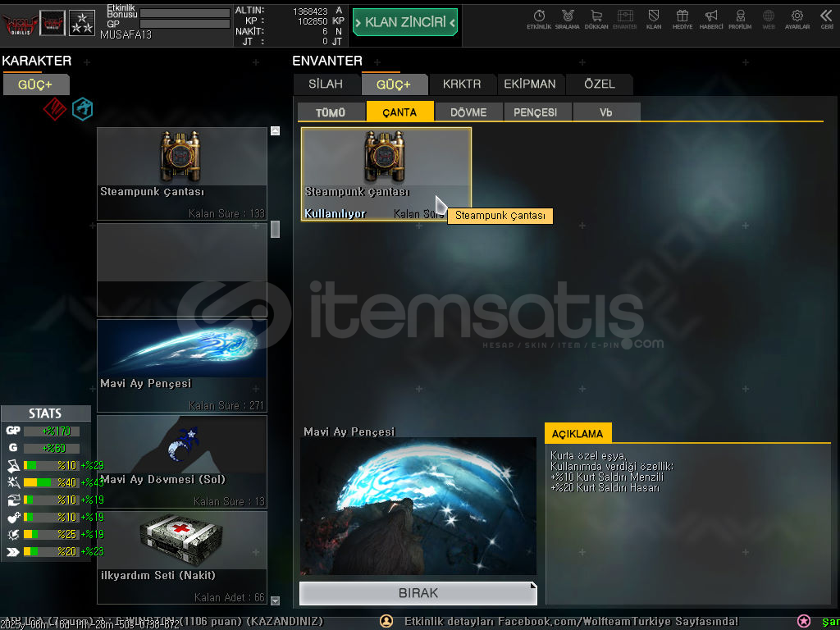Open the Etkinlik stopwatch icon
Image resolution: width=840 pixels, height=630 pixels.
(x=539, y=18)
